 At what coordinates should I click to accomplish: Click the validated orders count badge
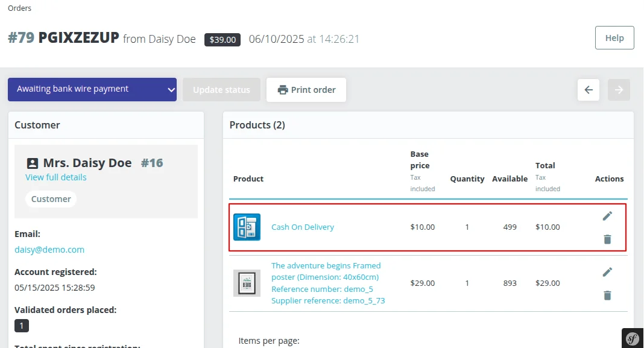point(22,326)
